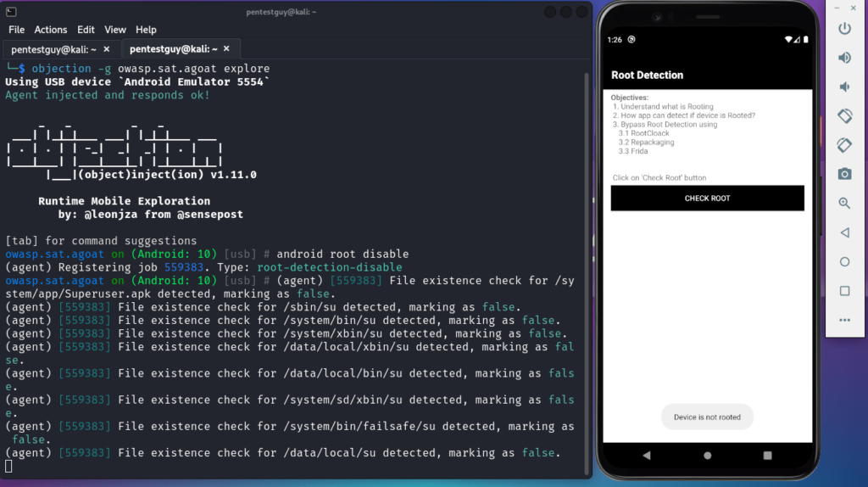Viewport: 868px width, 487px height.
Task: Close the emulator toolbar window
Action: pyautogui.click(x=853, y=8)
